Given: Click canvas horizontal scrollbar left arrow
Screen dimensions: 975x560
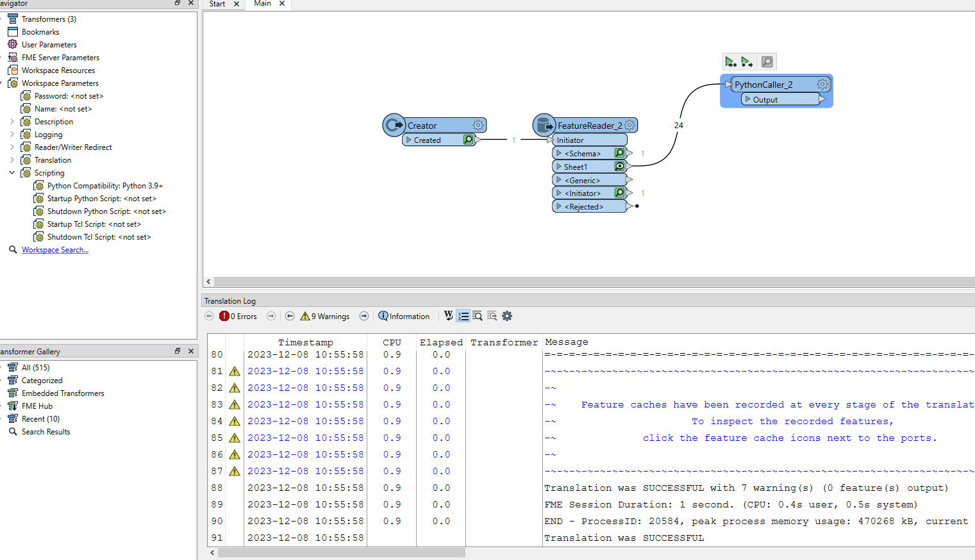Looking at the screenshot, I should (x=208, y=282).
